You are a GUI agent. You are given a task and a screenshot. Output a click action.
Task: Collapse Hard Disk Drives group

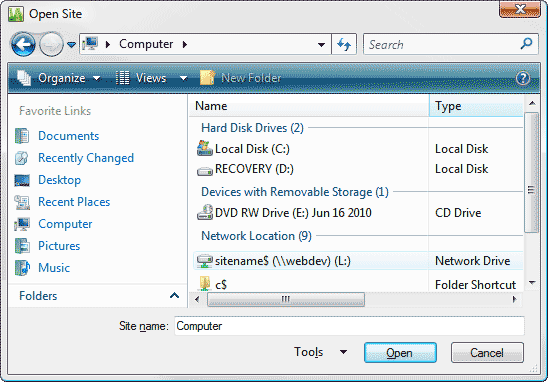point(252,128)
